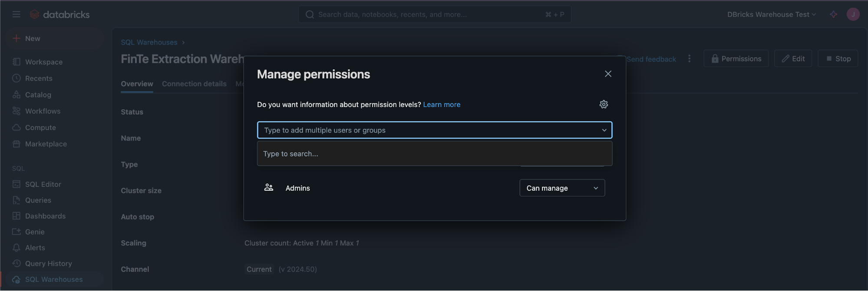
Task: Open Queries page in sidebar
Action: click(38, 200)
